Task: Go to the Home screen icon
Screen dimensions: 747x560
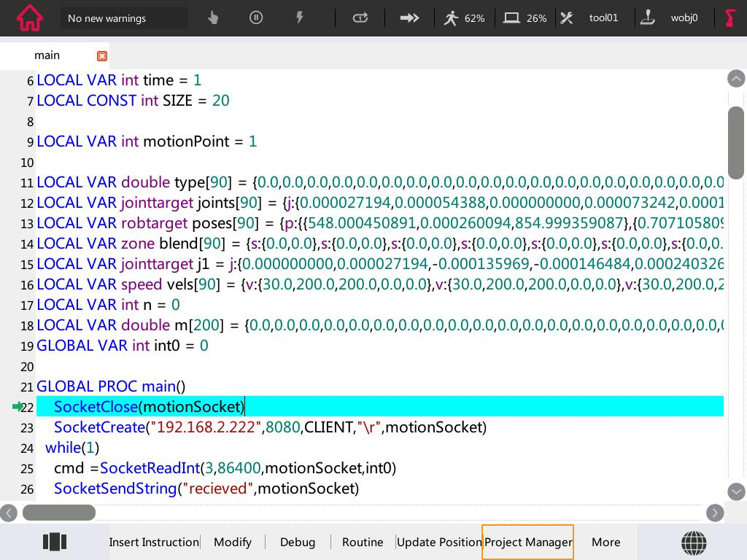Action: tap(30, 18)
